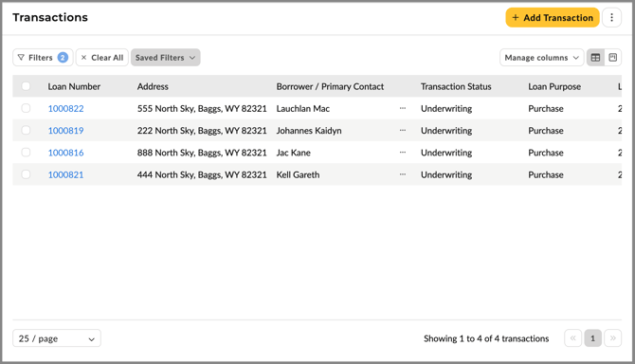
Task: Click borrower name Jac Kane
Action: (294, 153)
